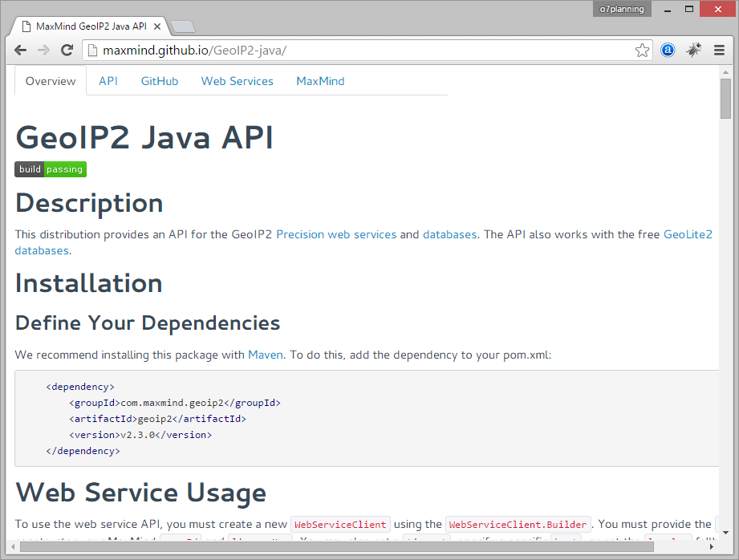Image resolution: width=739 pixels, height=560 pixels.
Task: Click the page icon in the address bar
Action: click(x=92, y=51)
